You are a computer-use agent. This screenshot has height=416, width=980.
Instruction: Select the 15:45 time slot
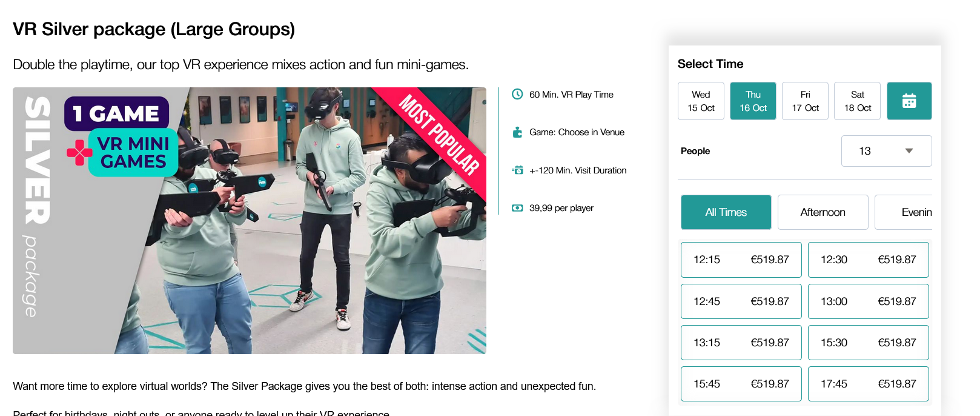[x=741, y=384]
